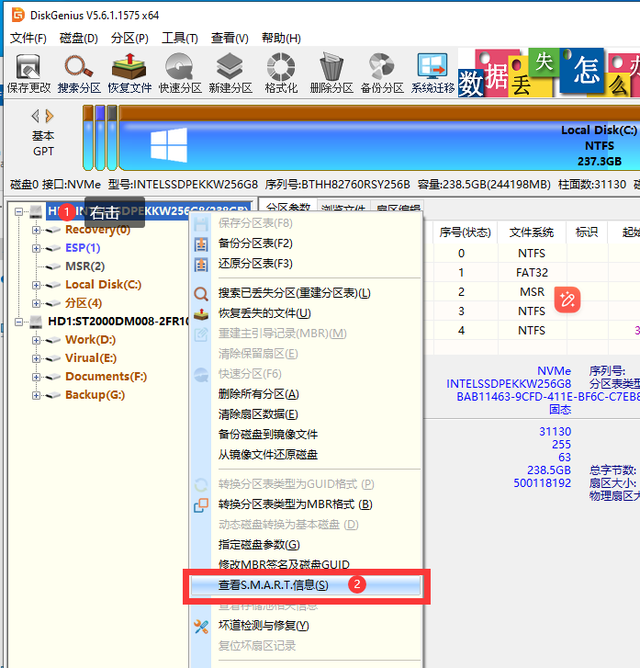Click the red floating pen edit icon
This screenshot has height=668, width=640.
567,299
